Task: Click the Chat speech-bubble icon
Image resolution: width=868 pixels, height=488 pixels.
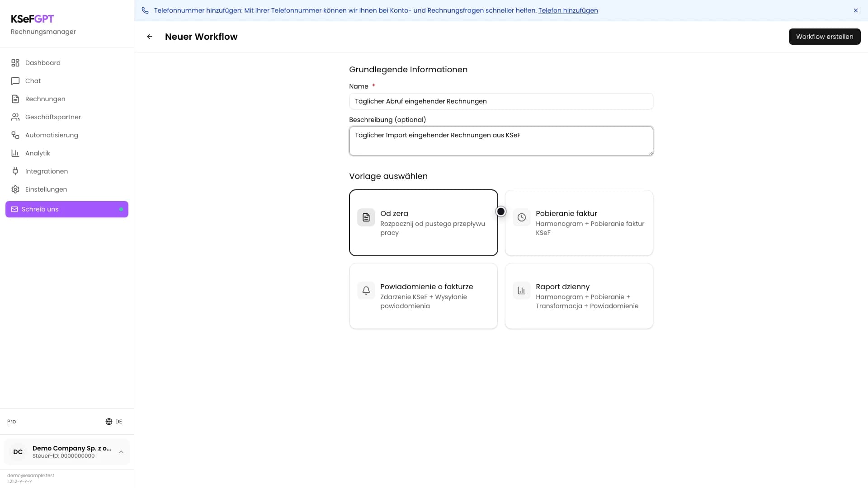Action: [15, 81]
